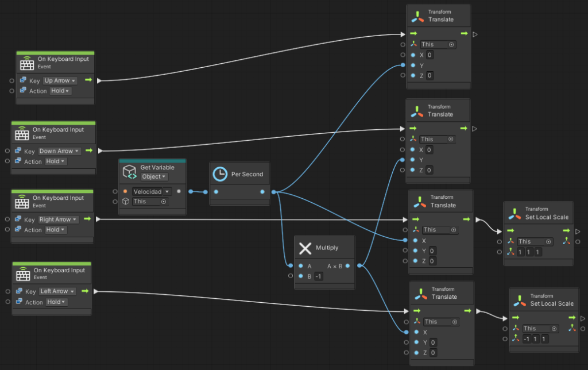Click the This target field in Get Variable node
588x370 pixels.
click(149, 202)
